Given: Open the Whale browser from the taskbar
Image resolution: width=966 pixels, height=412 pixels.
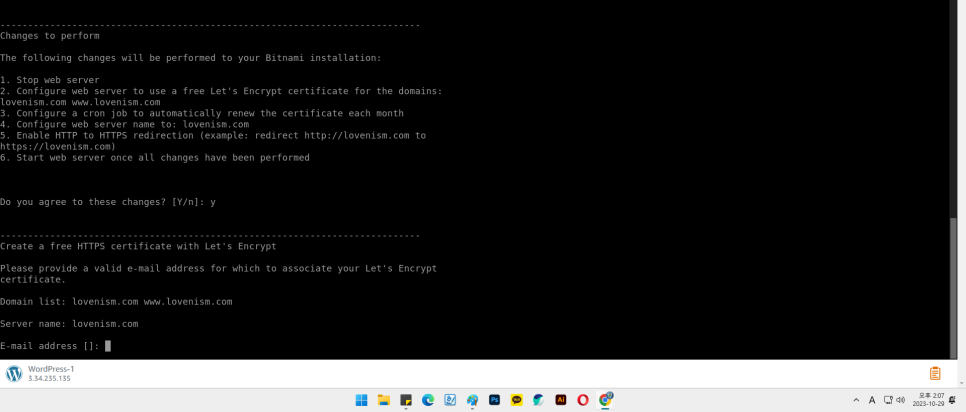Looking at the screenshot, I should 538,400.
